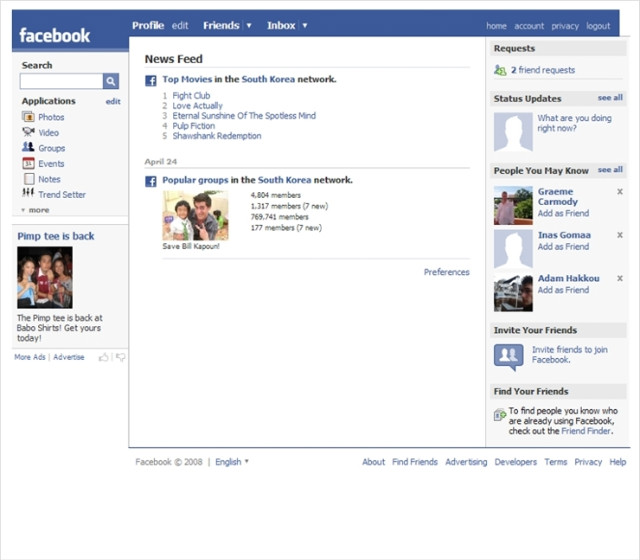Open Pulp Fiction movie link
The width and height of the screenshot is (640, 560).
193,126
